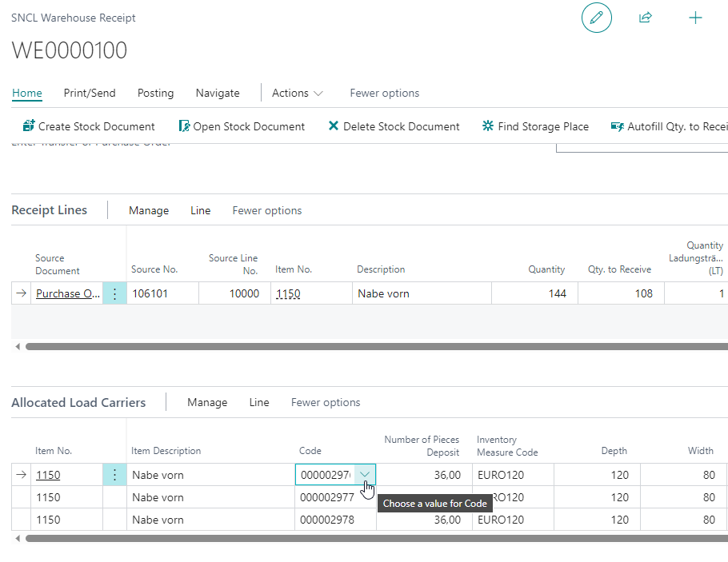Open the Print/Send tab

90,93
